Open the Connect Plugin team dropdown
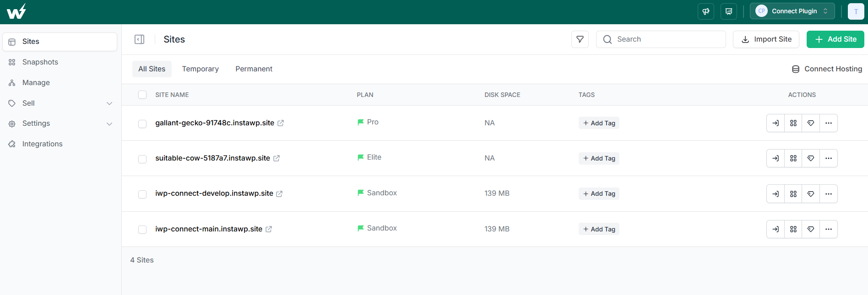868x295 pixels. point(792,11)
